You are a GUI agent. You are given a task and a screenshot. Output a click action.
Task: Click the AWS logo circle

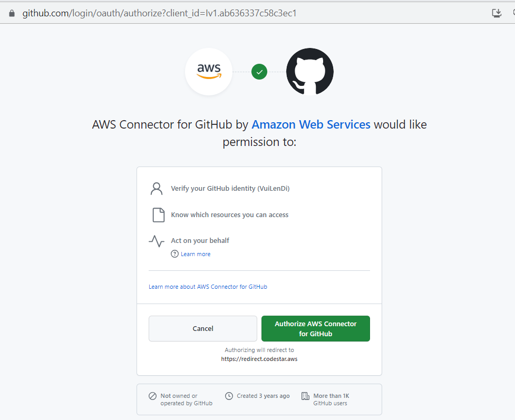coord(209,72)
